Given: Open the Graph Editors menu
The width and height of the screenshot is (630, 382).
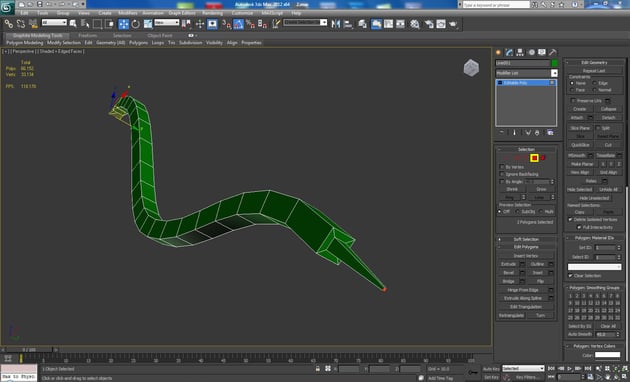Looking at the screenshot, I should tap(182, 13).
